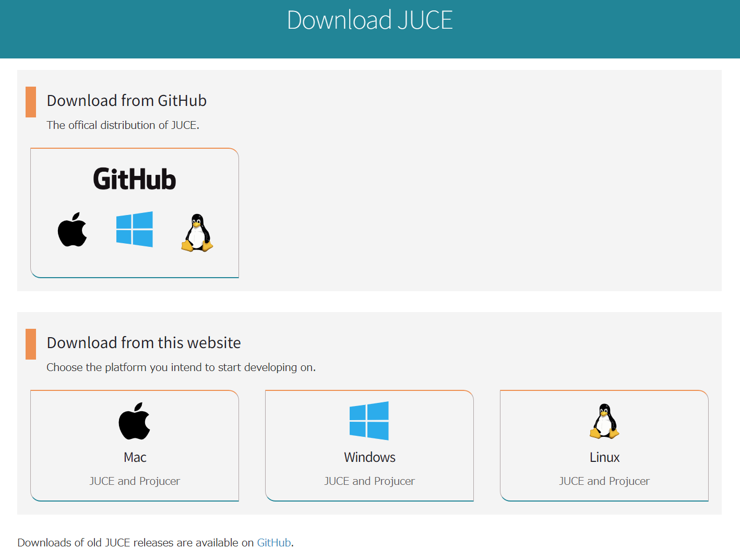Click the Linux penguin in the GitHub card
740x560 pixels.
[197, 233]
